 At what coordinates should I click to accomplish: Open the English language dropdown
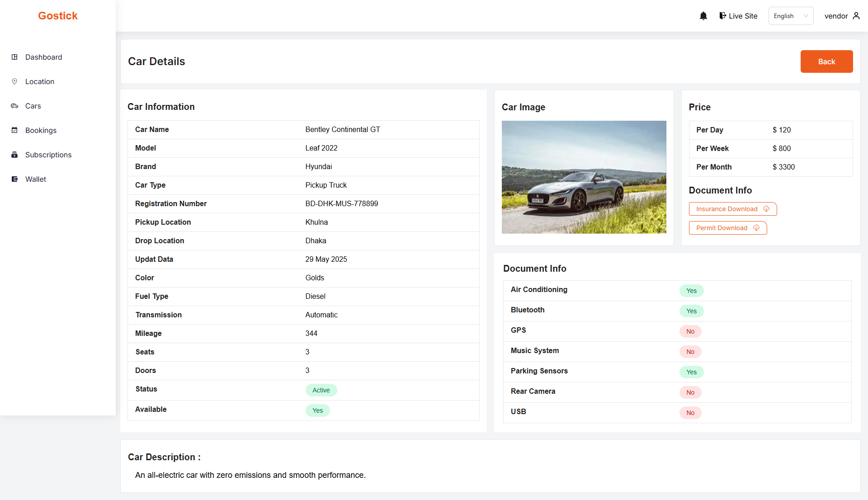click(x=790, y=16)
